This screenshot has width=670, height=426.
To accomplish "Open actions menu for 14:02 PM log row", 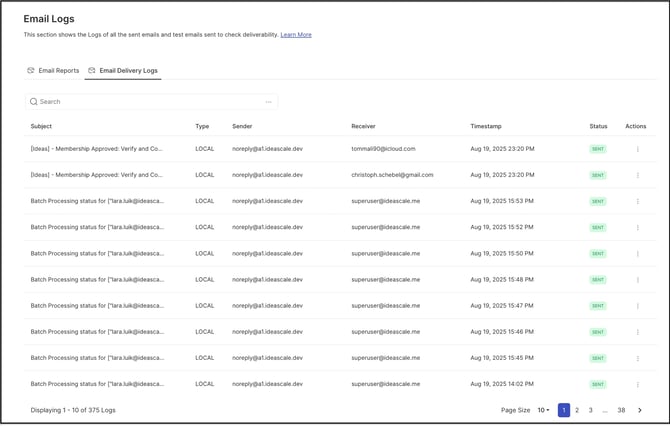I will (638, 385).
